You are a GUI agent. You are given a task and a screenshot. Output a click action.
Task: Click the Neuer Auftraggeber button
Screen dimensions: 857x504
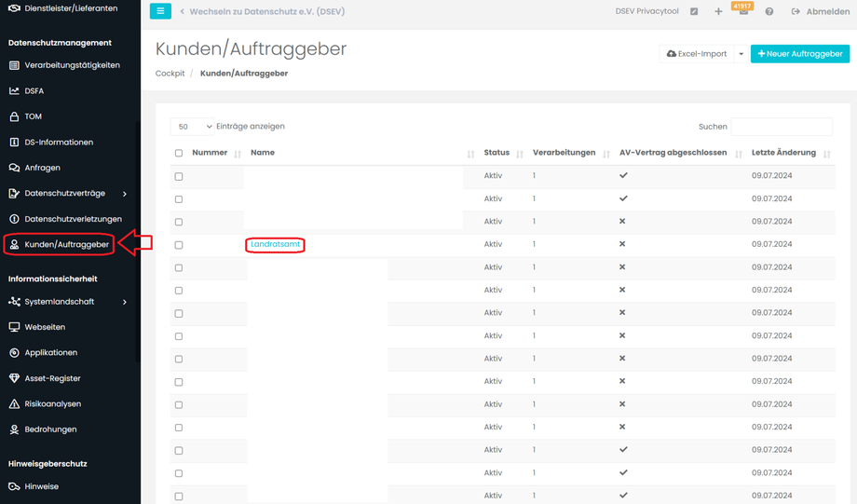point(799,54)
